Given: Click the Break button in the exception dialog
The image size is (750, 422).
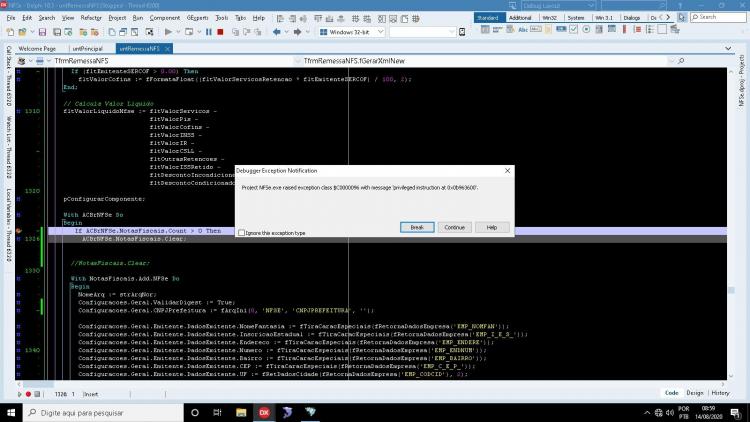Looking at the screenshot, I should tap(417, 227).
